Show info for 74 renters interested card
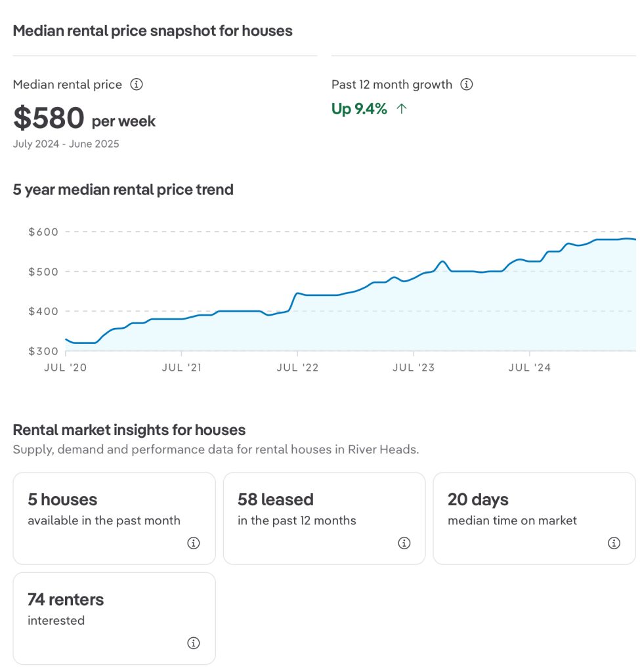The height and width of the screenshot is (672, 640). click(194, 643)
